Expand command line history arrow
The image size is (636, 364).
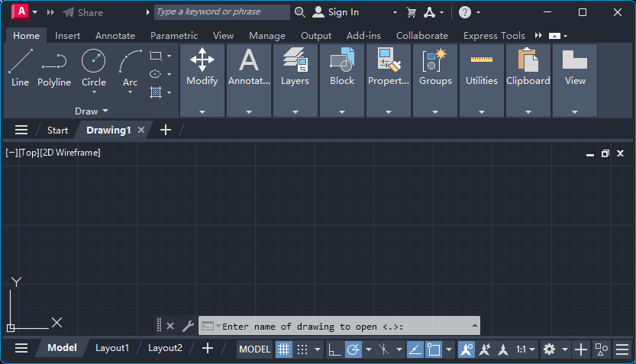(x=474, y=326)
